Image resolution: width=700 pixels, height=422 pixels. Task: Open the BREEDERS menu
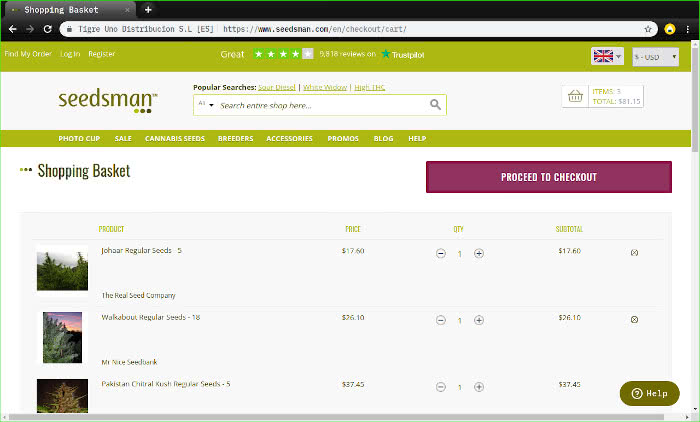235,138
